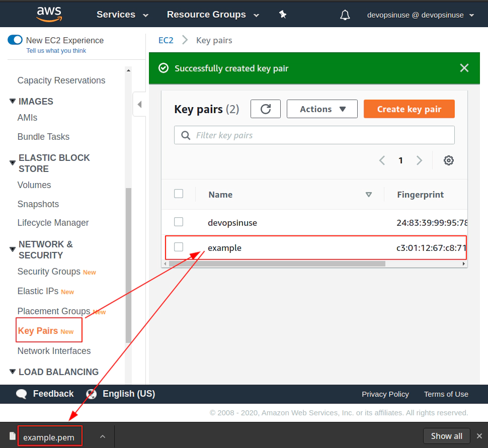This screenshot has width=488, height=448.
Task: Open Snapshots in sidebar
Action: [38, 204]
